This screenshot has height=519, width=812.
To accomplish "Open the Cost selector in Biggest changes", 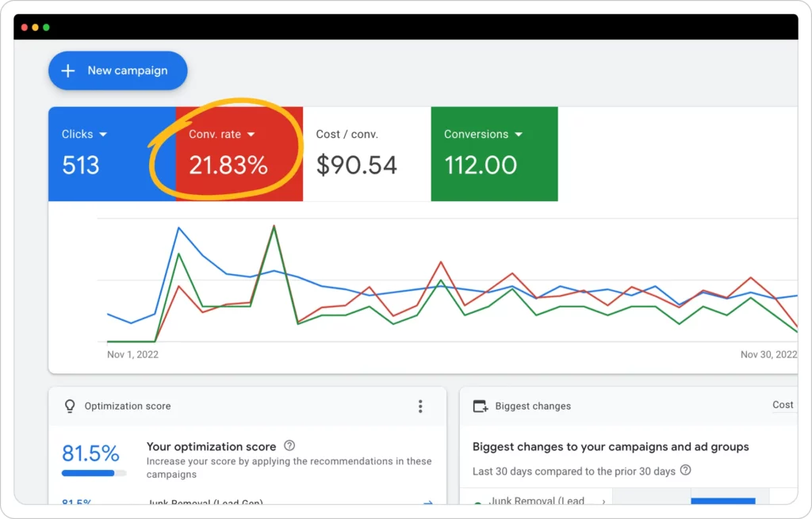I will pyautogui.click(x=783, y=405).
